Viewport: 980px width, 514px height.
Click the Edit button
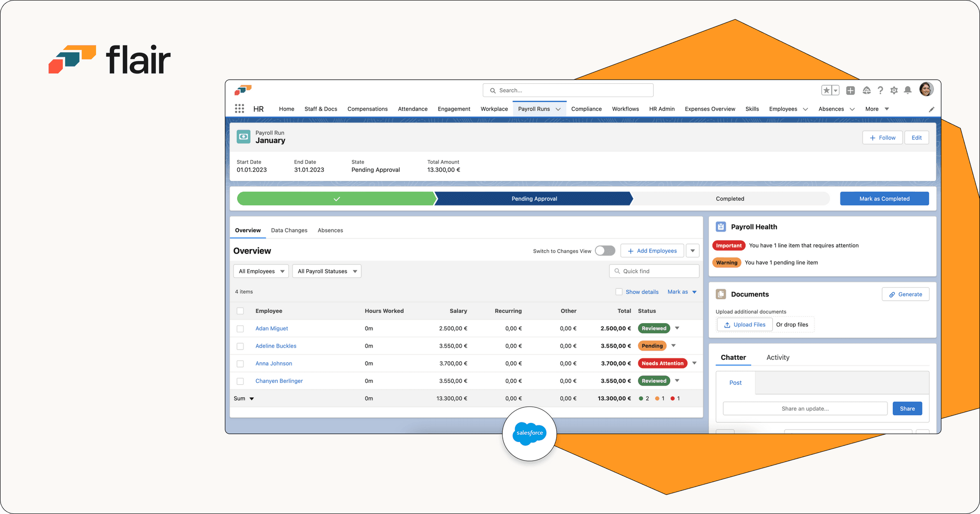pyautogui.click(x=916, y=138)
